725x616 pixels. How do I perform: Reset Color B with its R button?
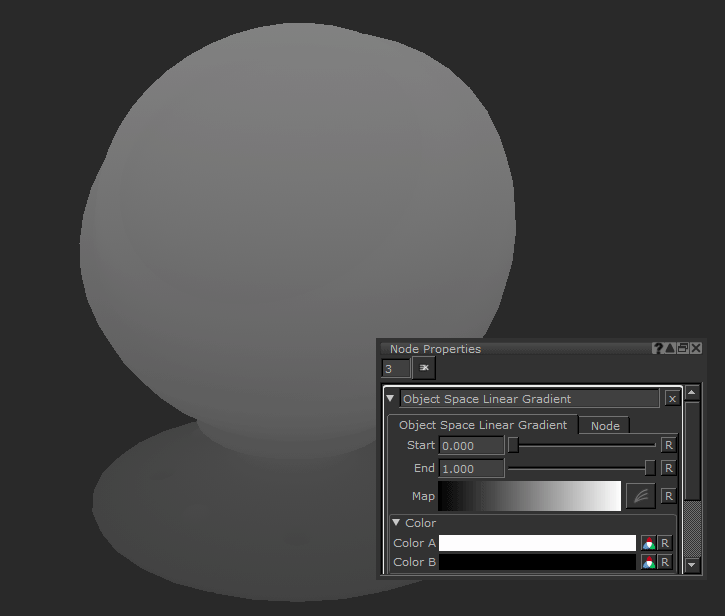pyautogui.click(x=665, y=562)
